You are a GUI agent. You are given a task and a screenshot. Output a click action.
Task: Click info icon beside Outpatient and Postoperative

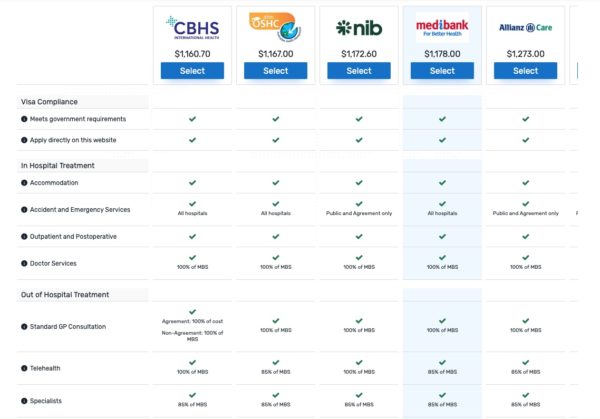pos(24,236)
